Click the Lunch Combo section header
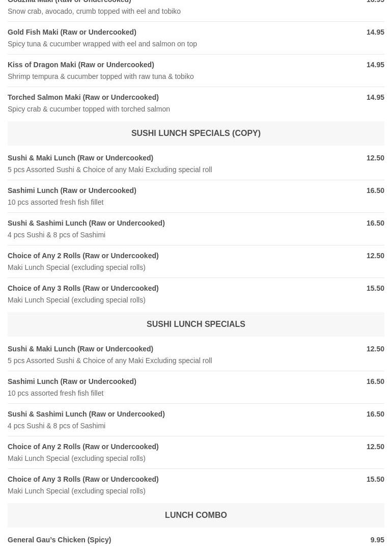Viewport: 392px width, 552px height. coord(195,515)
